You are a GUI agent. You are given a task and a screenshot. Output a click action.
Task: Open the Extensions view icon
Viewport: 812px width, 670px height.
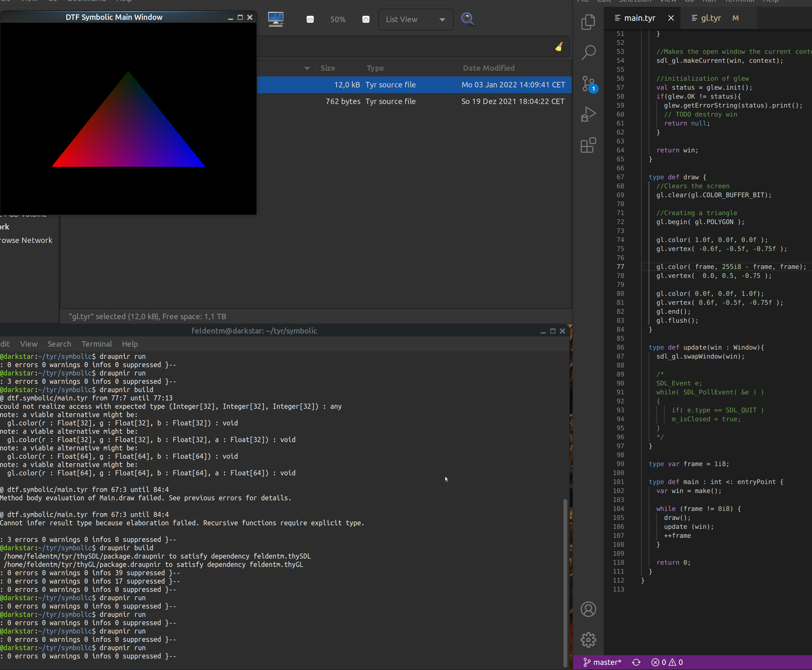click(588, 145)
